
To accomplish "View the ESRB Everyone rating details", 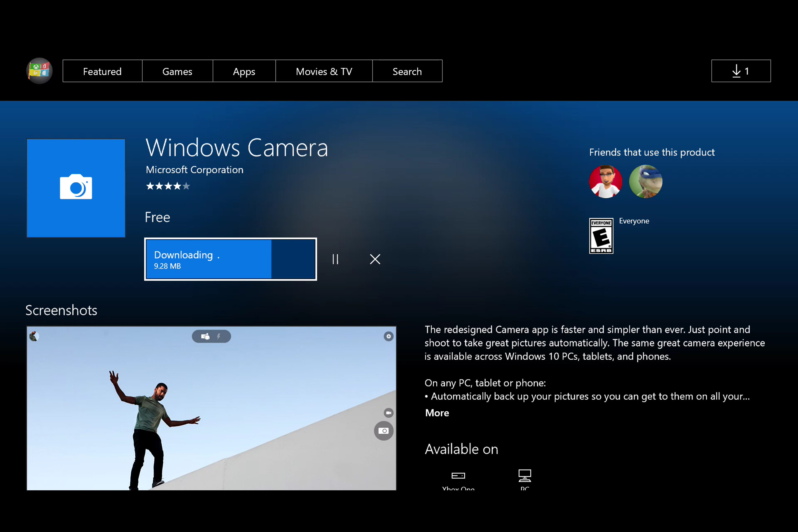I will (x=601, y=235).
